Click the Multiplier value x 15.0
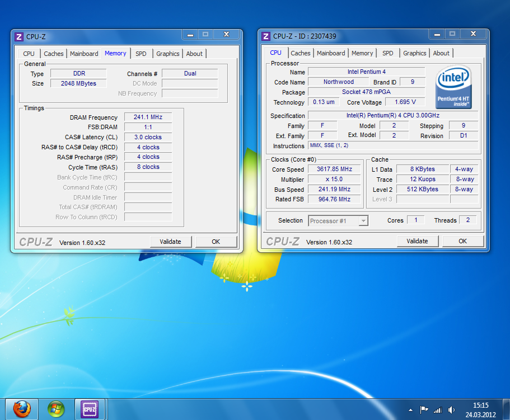Screen dimensions: 510x420 (334, 180)
